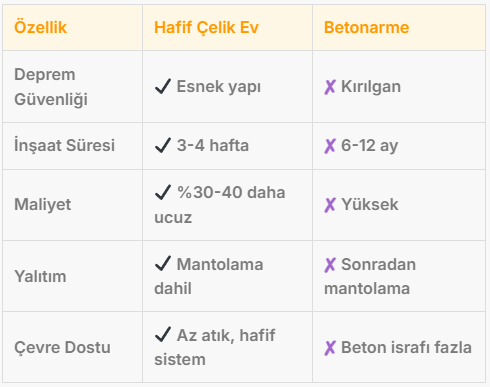
Task: Click the Yalıtım row label
Action: click(x=40, y=276)
